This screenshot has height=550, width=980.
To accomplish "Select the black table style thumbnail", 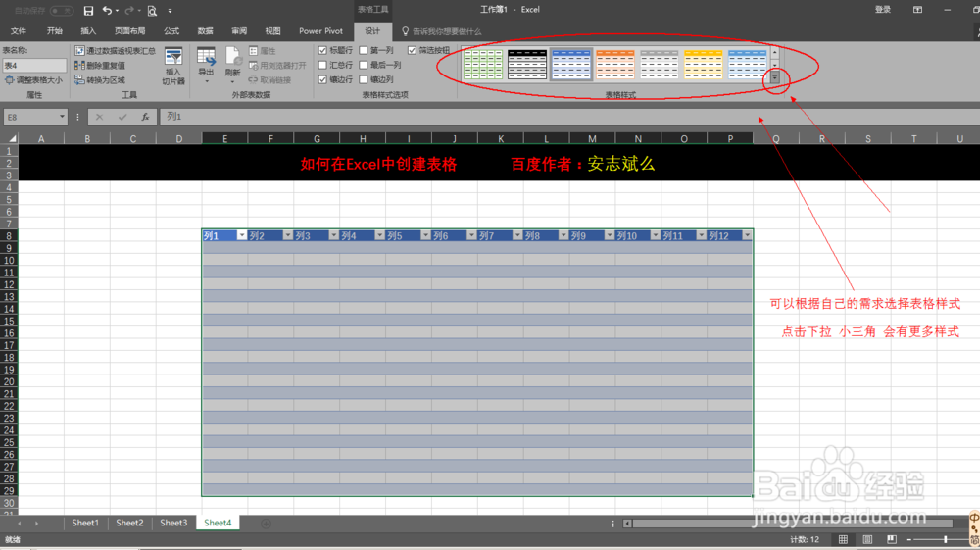I will [x=527, y=65].
